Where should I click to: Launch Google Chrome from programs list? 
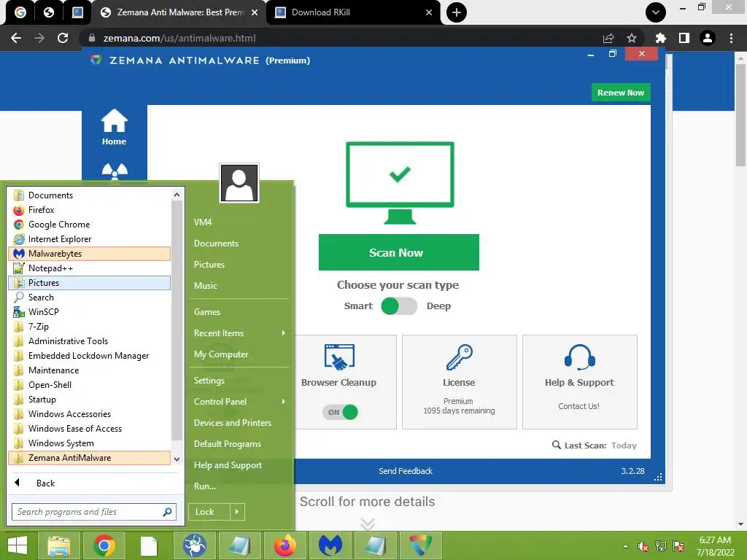coord(90,225)
